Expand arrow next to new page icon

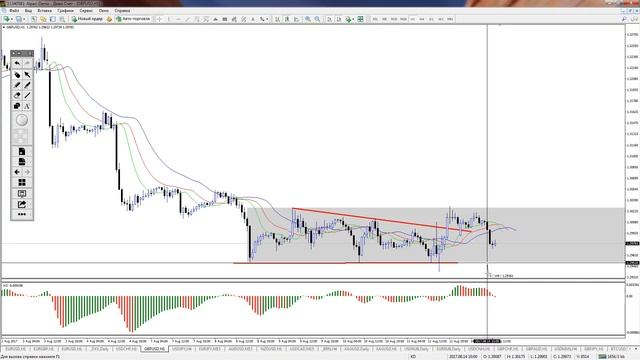[x=30, y=152]
